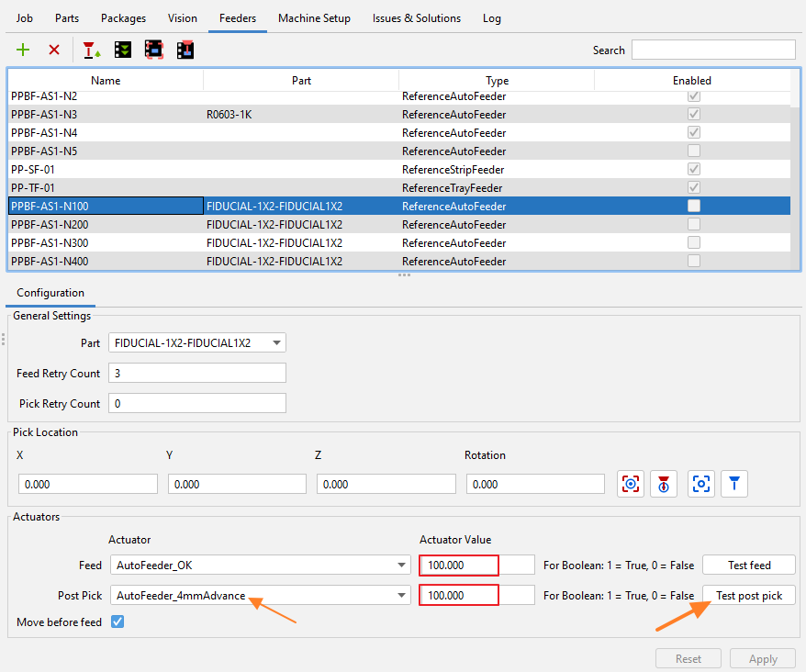The height and width of the screenshot is (672, 806).
Task: Click the Search input field
Action: (712, 50)
